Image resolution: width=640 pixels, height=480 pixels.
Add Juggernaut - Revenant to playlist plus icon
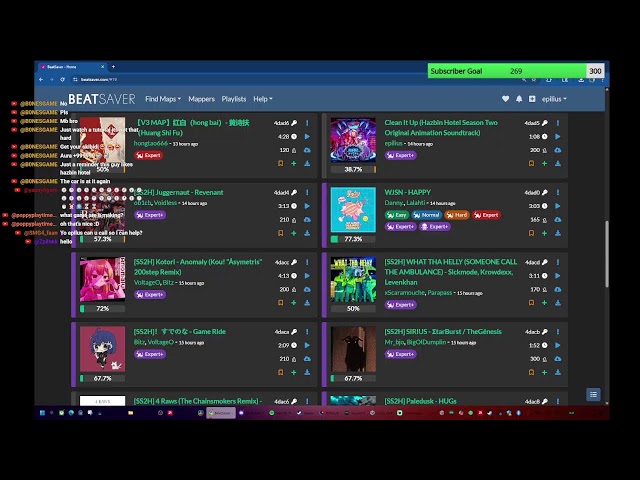click(x=294, y=233)
